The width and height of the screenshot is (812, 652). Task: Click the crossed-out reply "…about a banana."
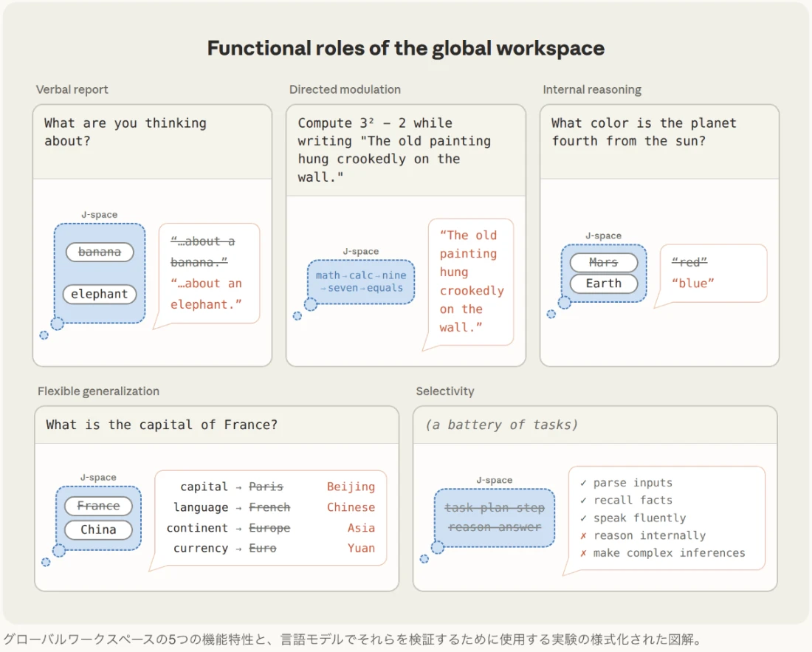tap(202, 252)
